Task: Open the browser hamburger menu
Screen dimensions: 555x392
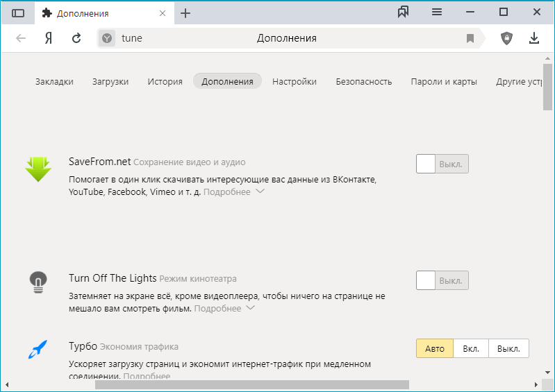Action: tap(437, 12)
